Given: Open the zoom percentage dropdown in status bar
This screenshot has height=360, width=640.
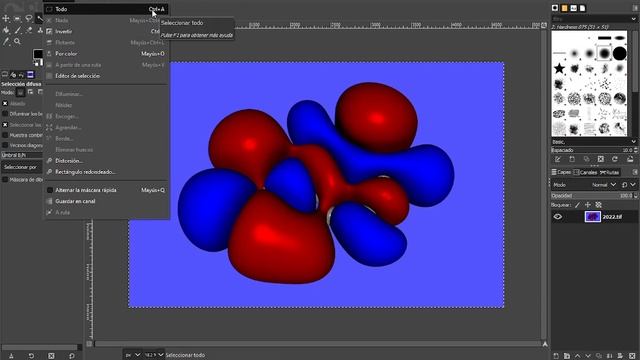Looking at the screenshot, I should (154, 355).
